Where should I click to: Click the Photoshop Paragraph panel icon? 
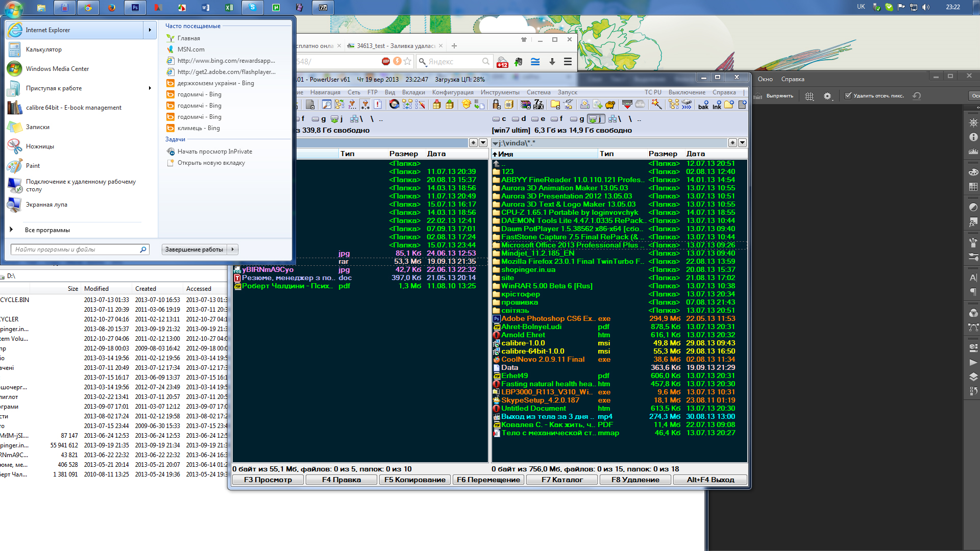973,292
